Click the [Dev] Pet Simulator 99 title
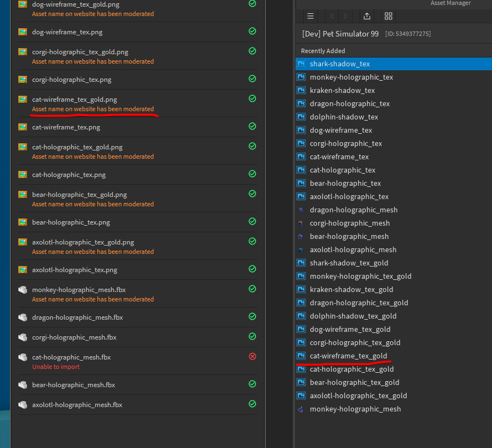Image resolution: width=492 pixels, height=448 pixels. [x=340, y=34]
